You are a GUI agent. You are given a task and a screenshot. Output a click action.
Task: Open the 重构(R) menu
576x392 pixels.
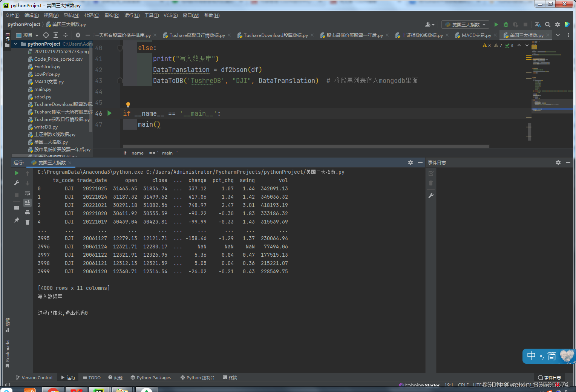[112, 15]
